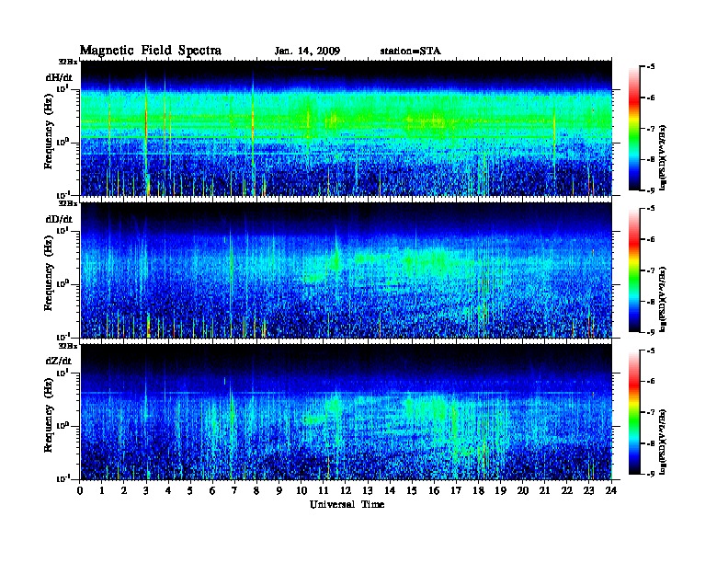
Task: Click the "Universal Time" axis label
Action: [347, 504]
